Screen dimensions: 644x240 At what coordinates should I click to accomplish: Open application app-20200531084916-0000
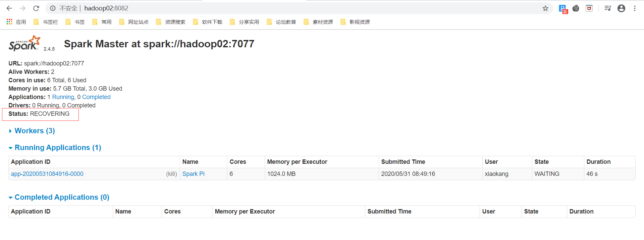tap(47, 174)
